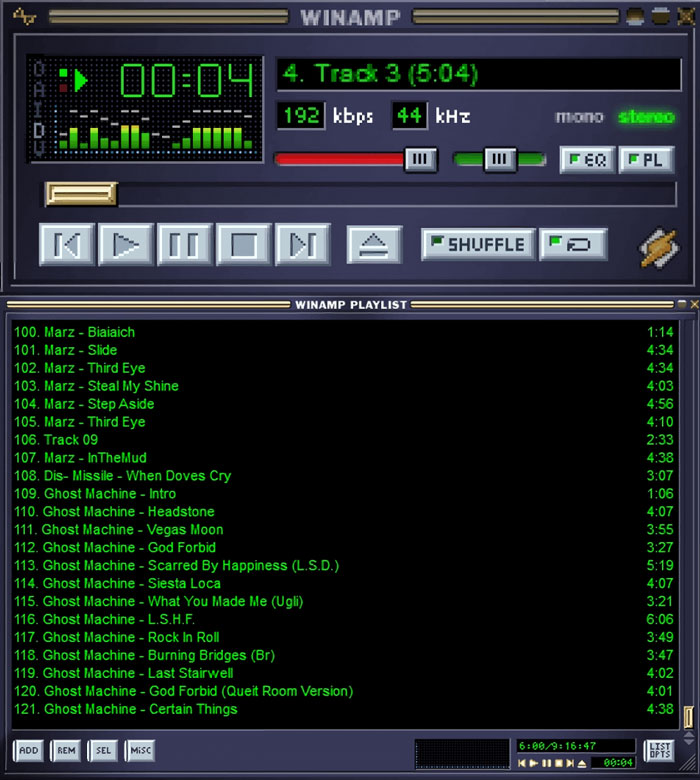Viewport: 700px width, 780px height.
Task: Open the REM remove menu
Action: [x=65, y=750]
